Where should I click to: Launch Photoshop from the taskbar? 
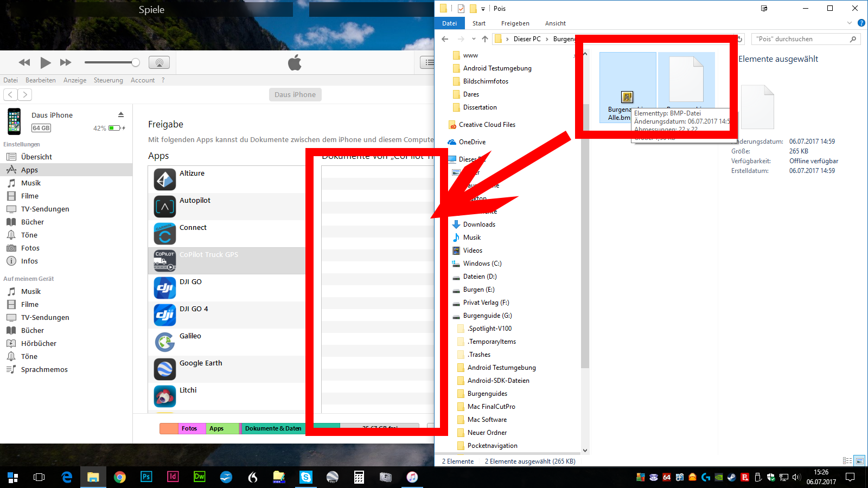tap(146, 477)
